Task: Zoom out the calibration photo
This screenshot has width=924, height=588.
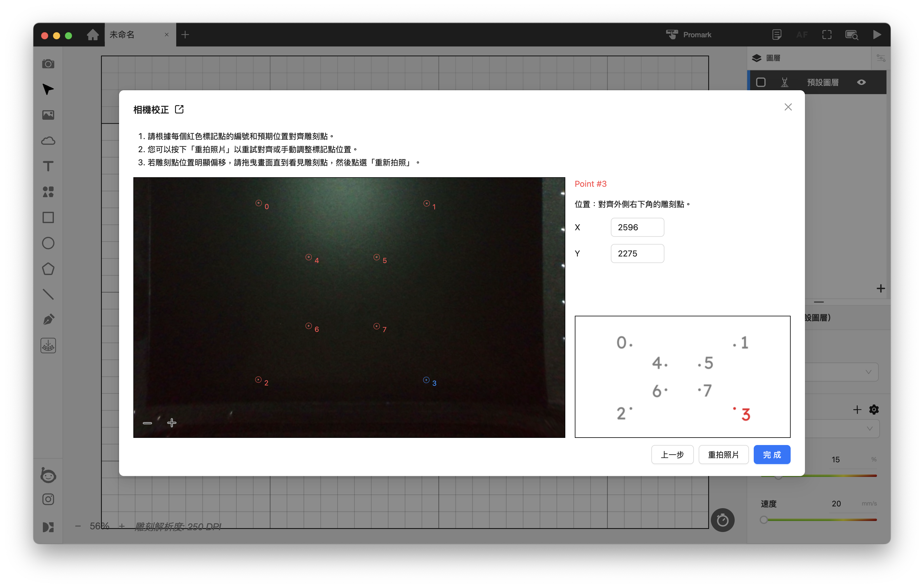Action: pos(147,423)
